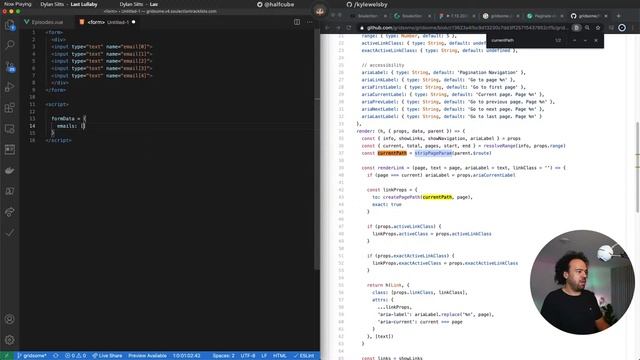Open the browser three-dot menu
Screen dimensions: 640x360
pyautogui.click(x=633, y=28)
